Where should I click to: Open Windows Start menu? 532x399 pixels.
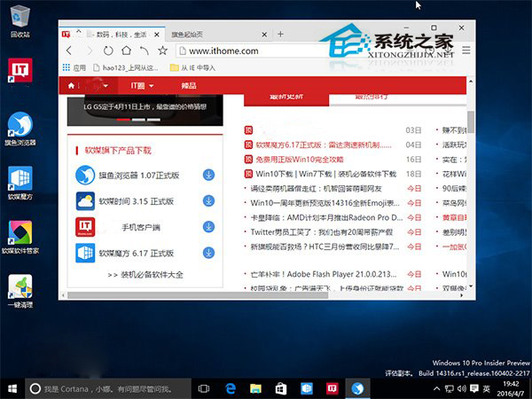click(x=12, y=389)
